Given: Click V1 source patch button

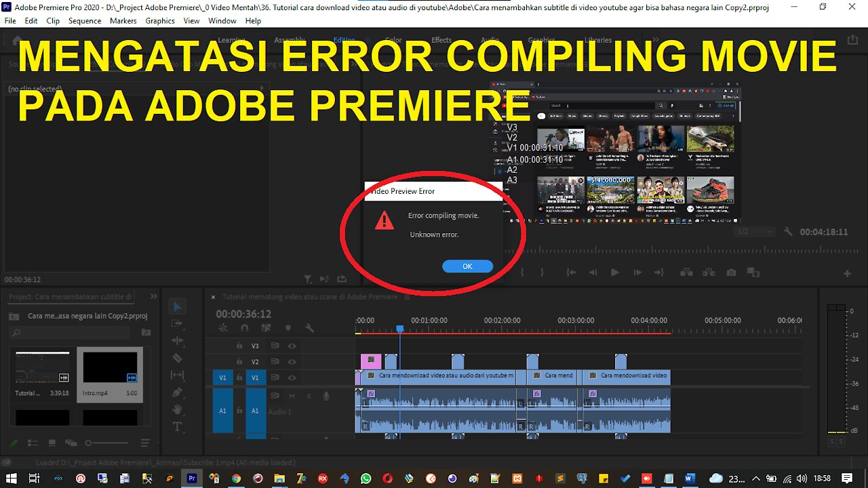Looking at the screenshot, I should pyautogui.click(x=222, y=378).
